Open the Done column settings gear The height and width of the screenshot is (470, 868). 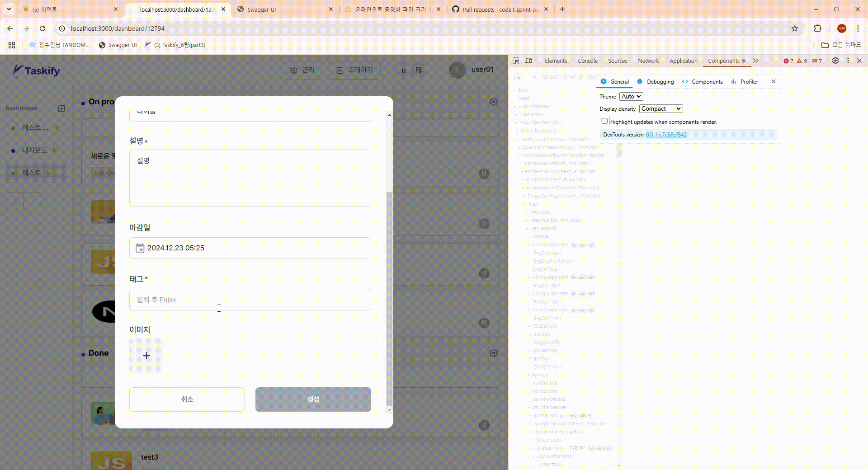[x=494, y=353]
